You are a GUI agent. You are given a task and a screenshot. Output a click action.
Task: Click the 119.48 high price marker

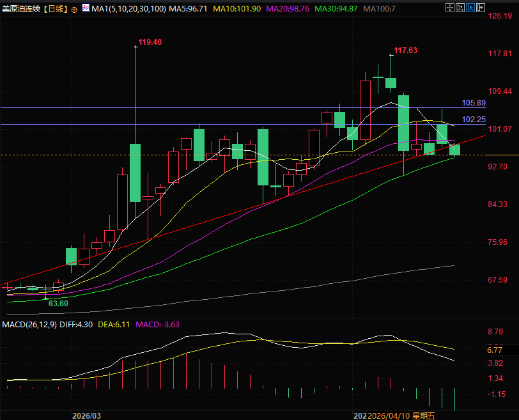point(150,42)
